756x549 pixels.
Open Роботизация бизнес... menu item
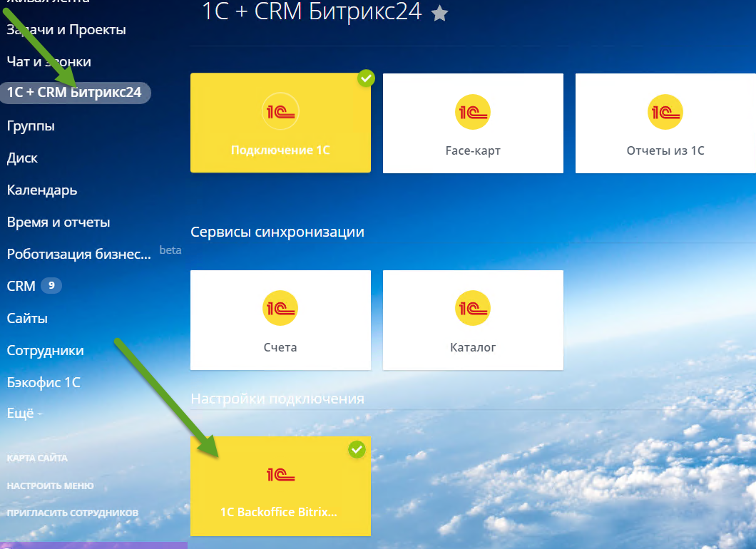pyautogui.click(x=79, y=254)
